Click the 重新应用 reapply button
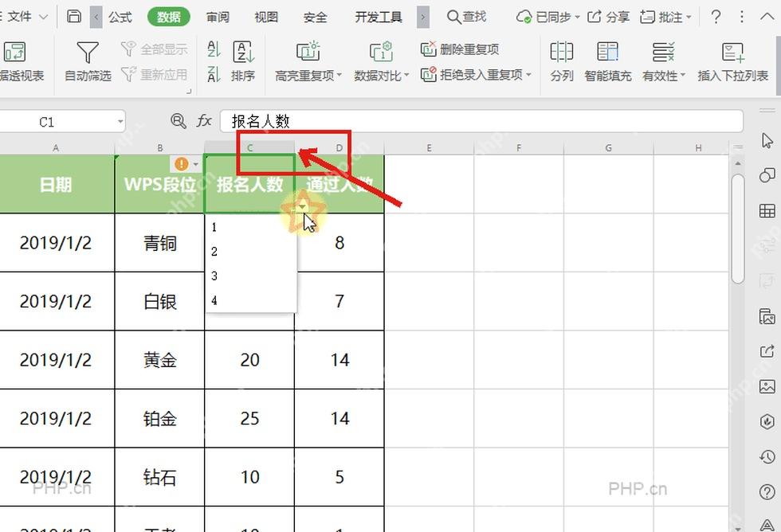 click(x=154, y=75)
